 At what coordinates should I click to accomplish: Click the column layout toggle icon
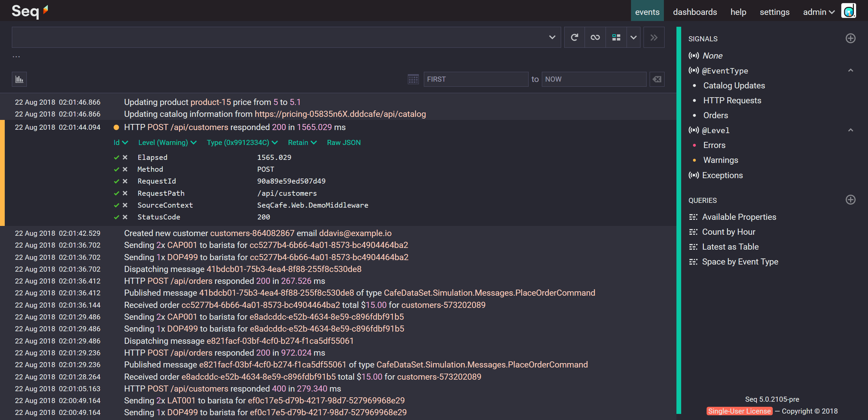(x=616, y=38)
